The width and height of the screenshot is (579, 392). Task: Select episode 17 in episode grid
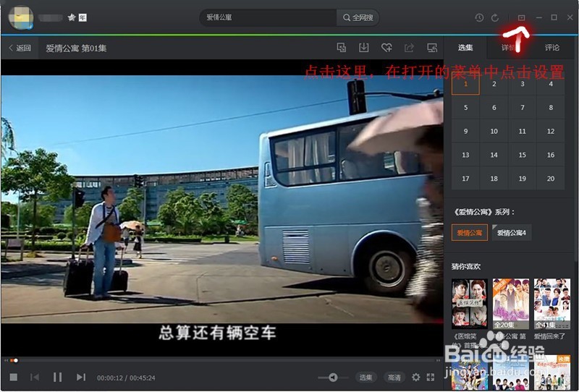[465, 179]
